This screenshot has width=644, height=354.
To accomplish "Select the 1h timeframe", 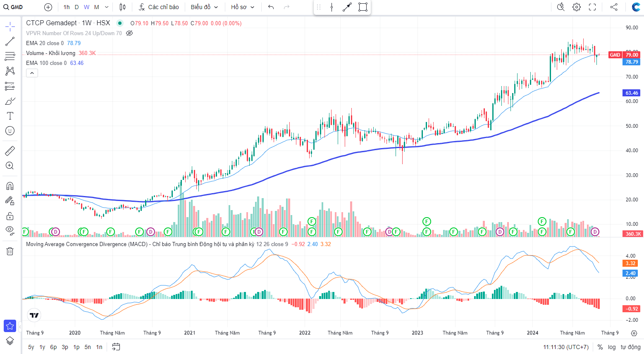I will (67, 7).
